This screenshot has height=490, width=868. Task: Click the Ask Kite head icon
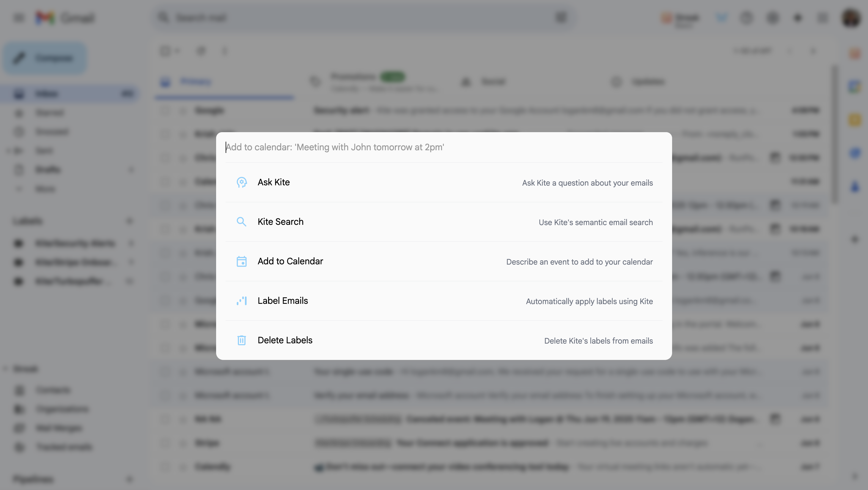click(241, 182)
